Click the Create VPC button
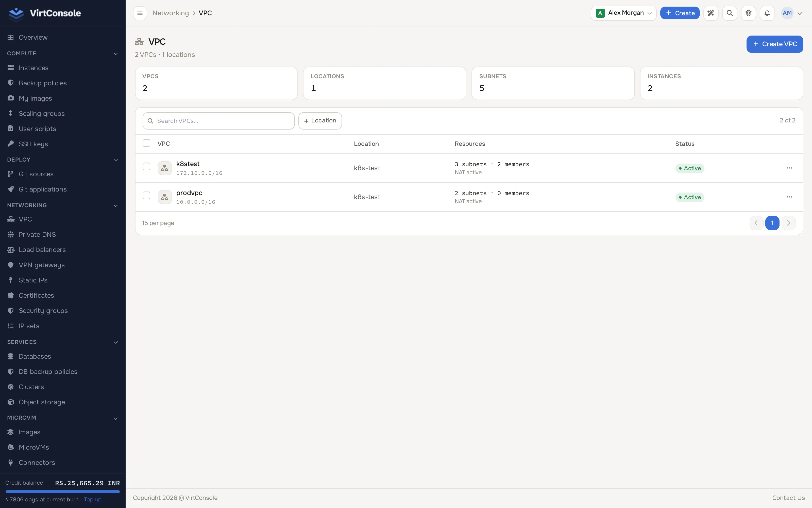This screenshot has width=812, height=508. [774, 44]
